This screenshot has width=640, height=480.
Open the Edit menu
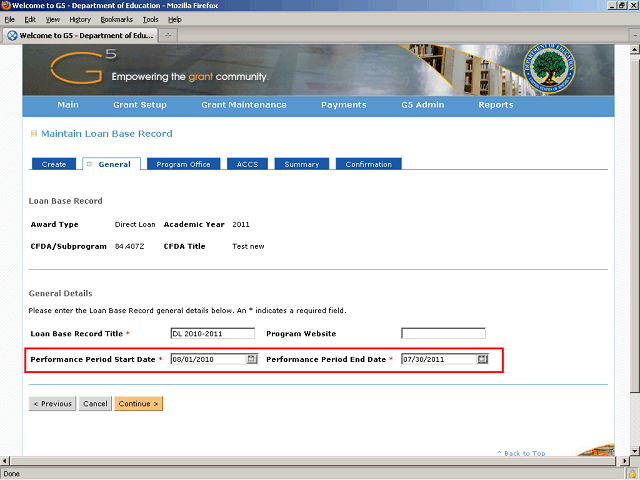(30, 20)
